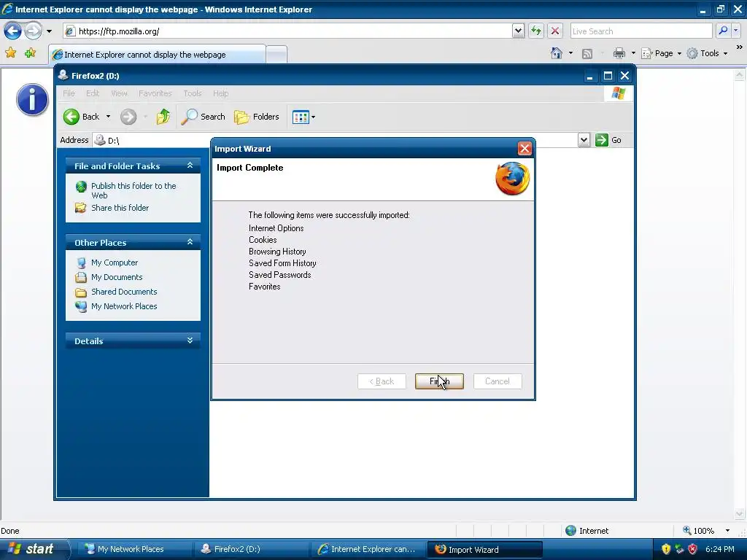The width and height of the screenshot is (747, 560).
Task: Open the View menu in Firefox2 window
Action: tap(119, 93)
